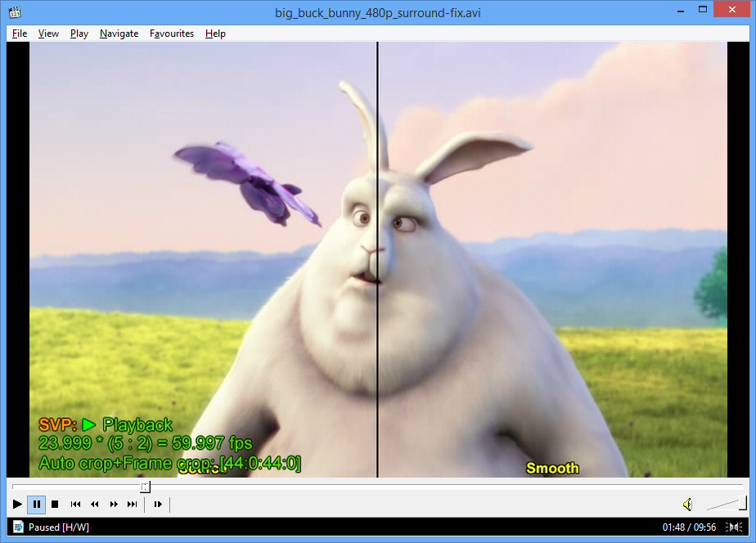Click the audio channel icon in status bar
The width and height of the screenshot is (756, 543).
pos(734,527)
